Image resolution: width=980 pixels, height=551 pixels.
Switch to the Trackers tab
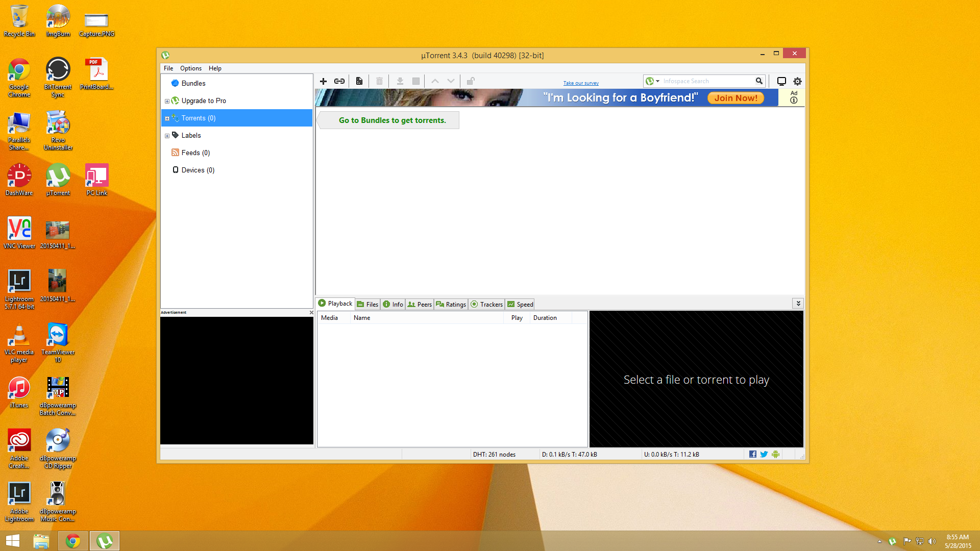[x=487, y=305]
